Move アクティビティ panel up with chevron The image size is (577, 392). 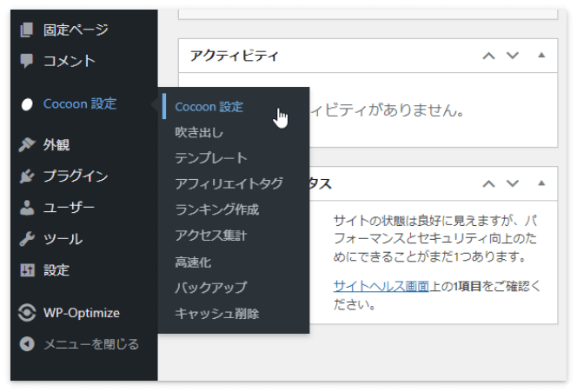(x=488, y=56)
